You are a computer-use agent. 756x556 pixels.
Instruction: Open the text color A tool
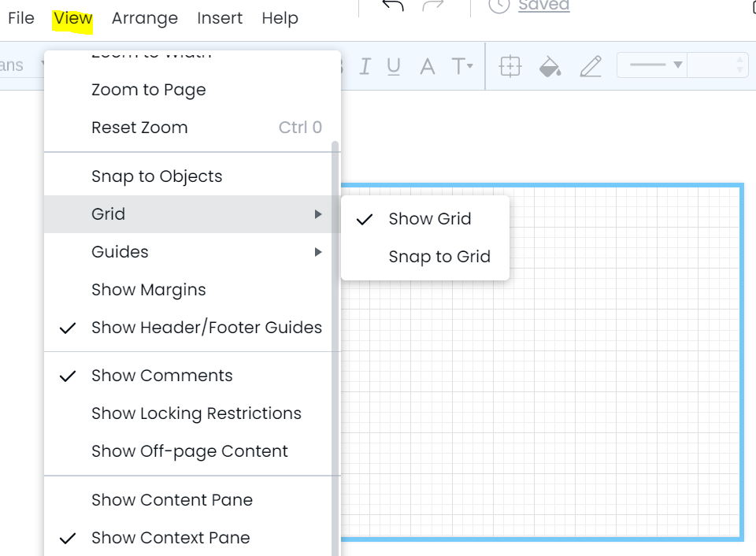pyautogui.click(x=427, y=66)
